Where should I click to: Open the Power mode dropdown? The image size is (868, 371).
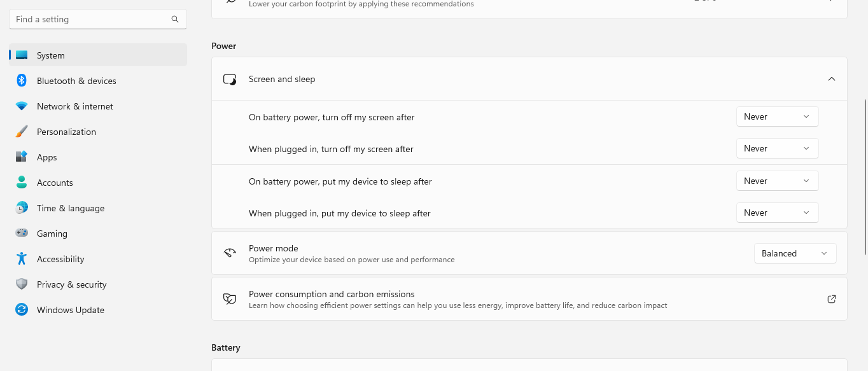pyautogui.click(x=795, y=253)
